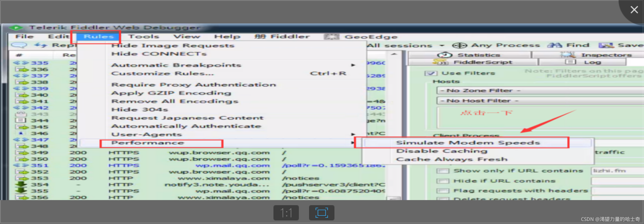Enable Show only if URL contains
Image resolution: width=644 pixels, height=224 pixels.
[443, 171]
